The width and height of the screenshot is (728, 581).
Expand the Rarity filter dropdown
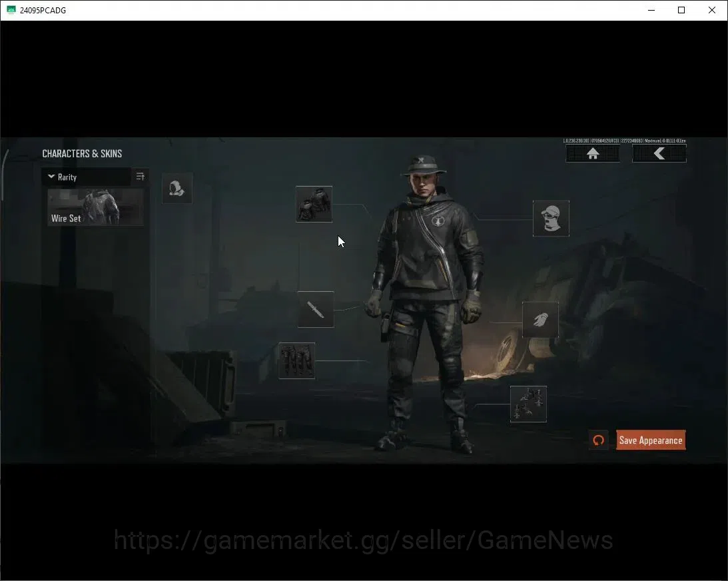pos(87,177)
